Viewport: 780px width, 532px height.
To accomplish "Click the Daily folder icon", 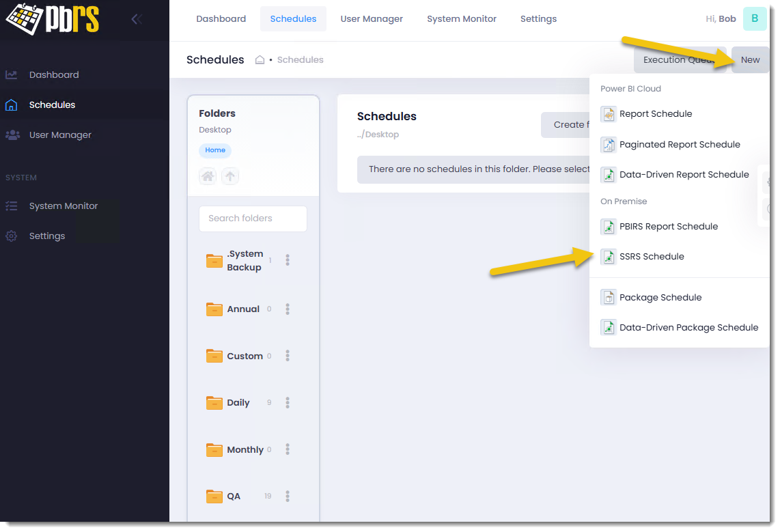I will pyautogui.click(x=214, y=403).
